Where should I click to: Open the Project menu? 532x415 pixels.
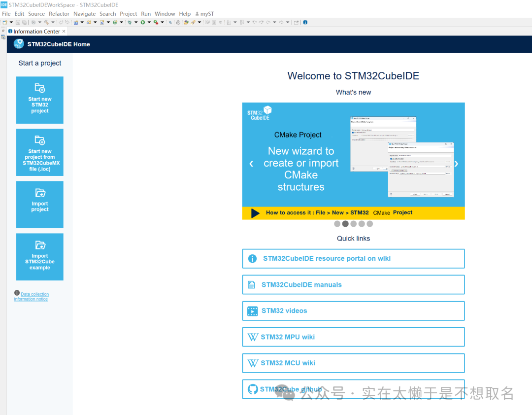(x=128, y=14)
